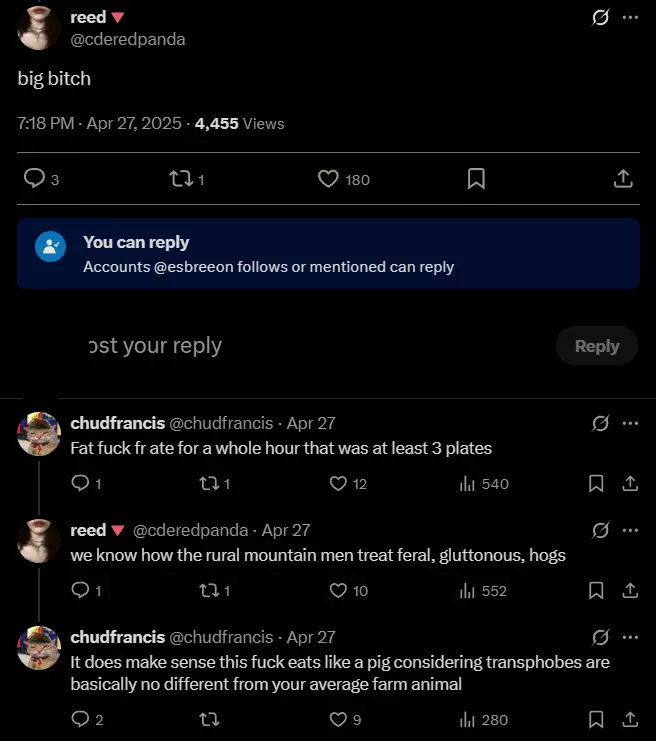Bookmark the main post

pos(476,179)
